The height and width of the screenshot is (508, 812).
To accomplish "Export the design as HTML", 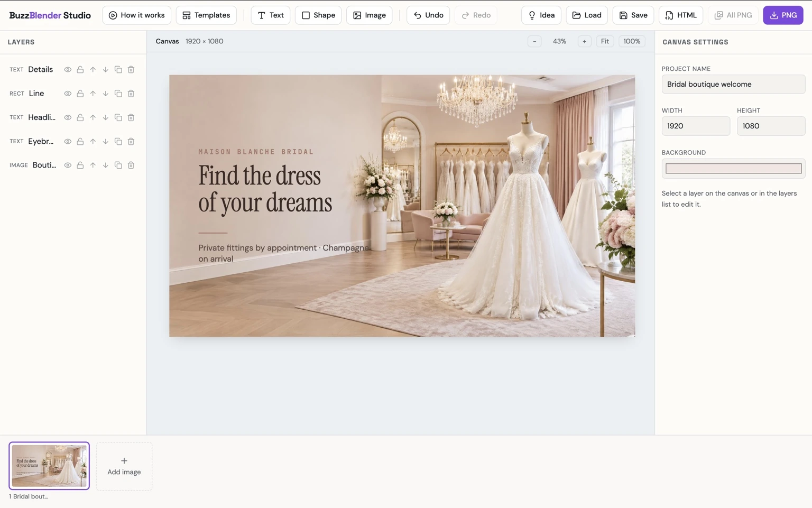I will pyautogui.click(x=681, y=15).
